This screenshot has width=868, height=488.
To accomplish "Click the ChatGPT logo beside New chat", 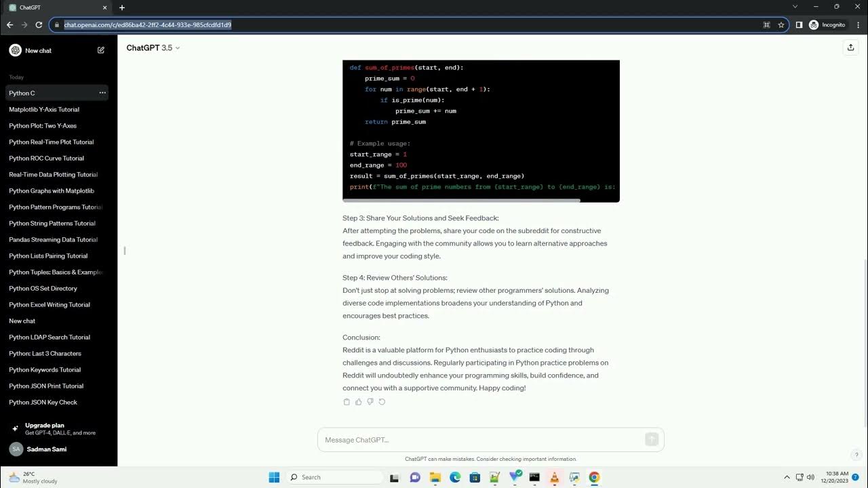I will pyautogui.click(x=15, y=50).
